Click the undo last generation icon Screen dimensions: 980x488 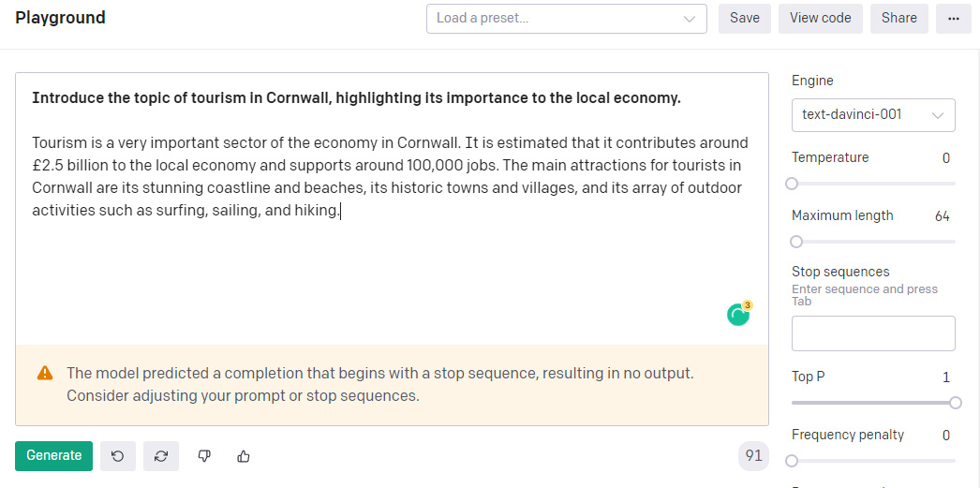pos(117,456)
